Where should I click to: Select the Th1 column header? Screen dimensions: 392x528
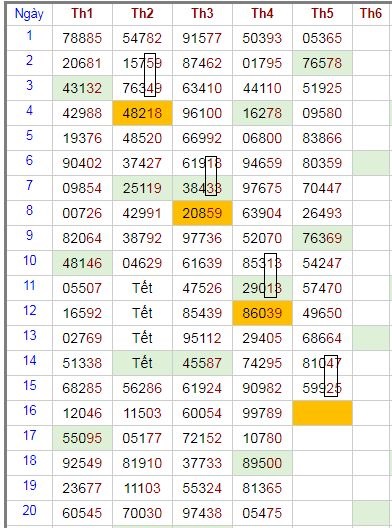[82, 14]
